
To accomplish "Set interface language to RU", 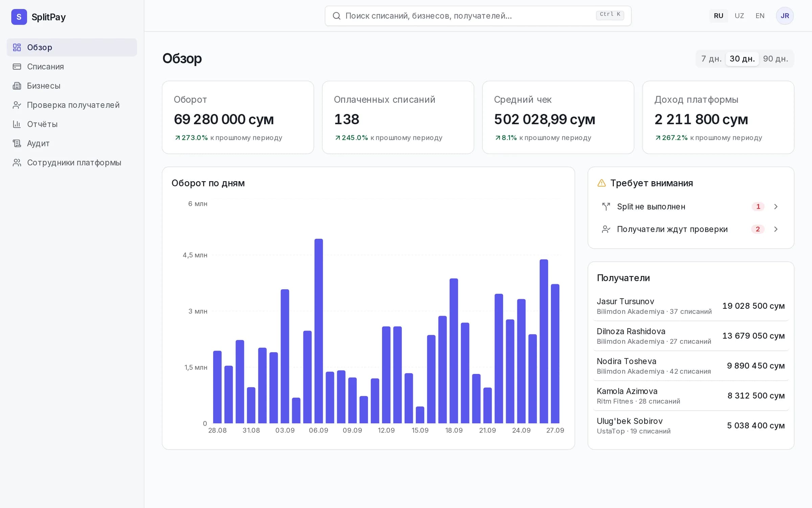I will pyautogui.click(x=718, y=16).
